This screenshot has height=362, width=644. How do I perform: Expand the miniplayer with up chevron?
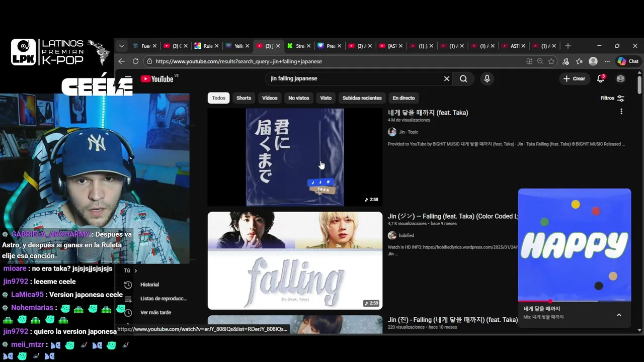619,315
